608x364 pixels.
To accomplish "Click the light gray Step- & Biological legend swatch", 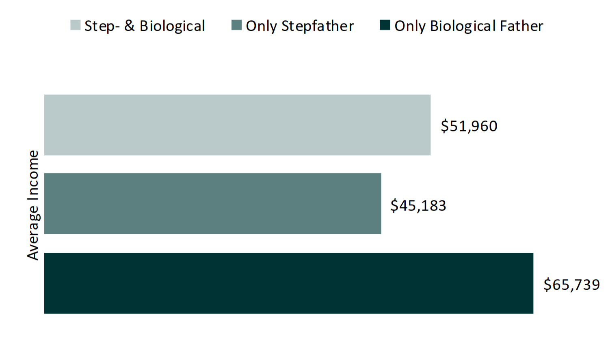I will pos(75,25).
